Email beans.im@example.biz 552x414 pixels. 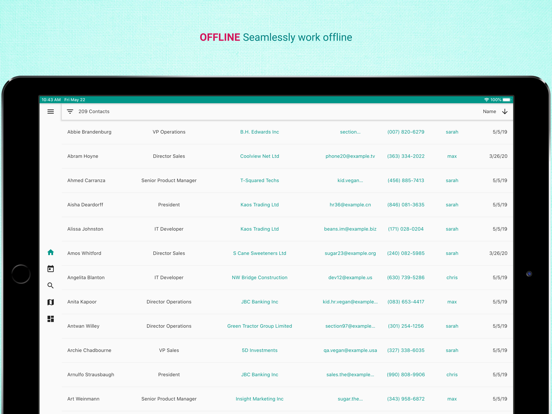pyautogui.click(x=350, y=229)
